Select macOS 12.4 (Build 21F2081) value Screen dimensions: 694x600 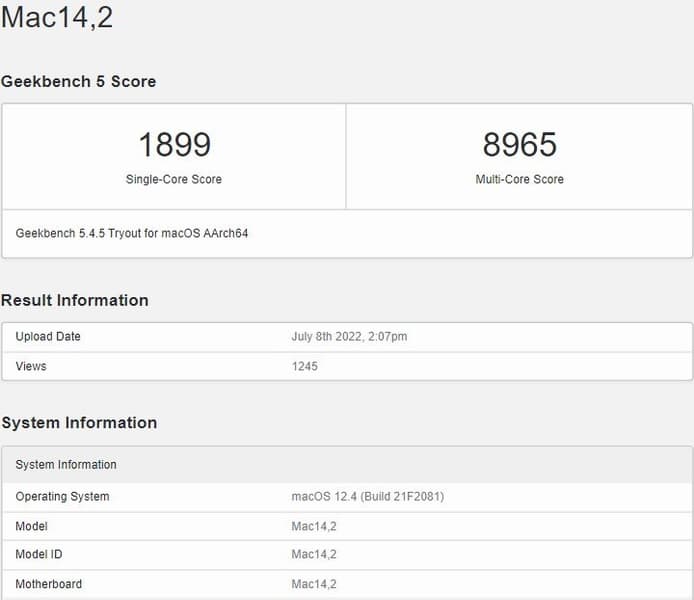367,496
